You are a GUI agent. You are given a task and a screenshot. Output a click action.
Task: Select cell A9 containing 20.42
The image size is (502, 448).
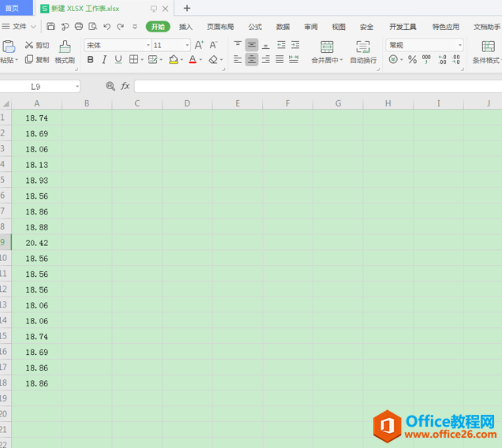coord(37,243)
